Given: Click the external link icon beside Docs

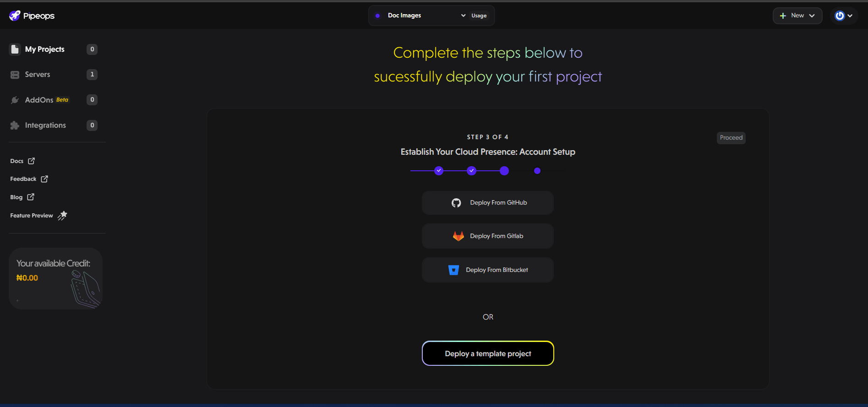Looking at the screenshot, I should pos(31,161).
